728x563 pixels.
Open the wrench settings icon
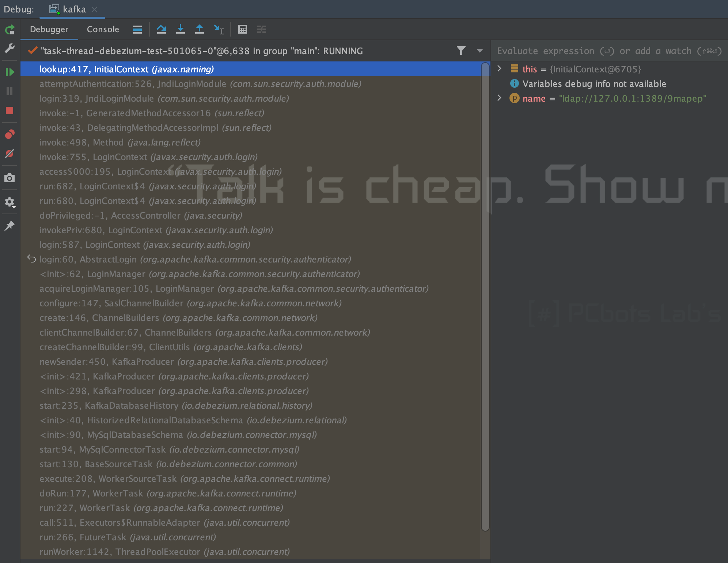coord(10,48)
